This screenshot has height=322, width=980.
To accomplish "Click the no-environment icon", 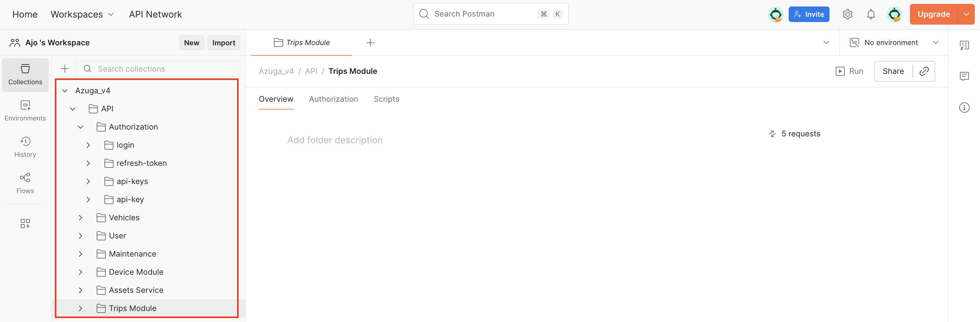I will click(x=855, y=42).
